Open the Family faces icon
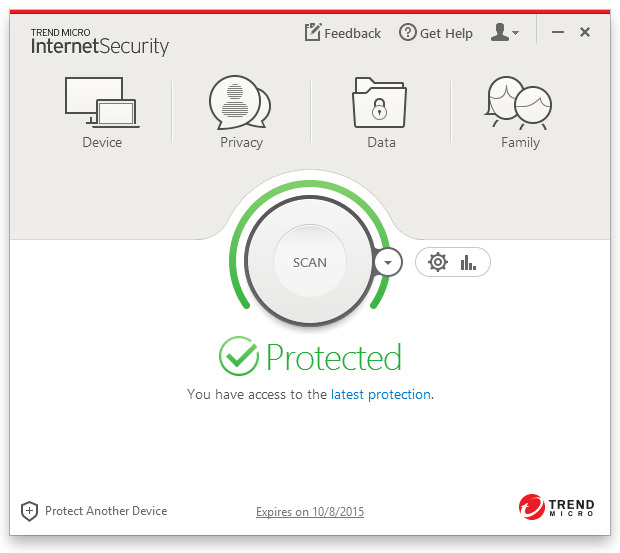This screenshot has width=620, height=553. coord(520,102)
